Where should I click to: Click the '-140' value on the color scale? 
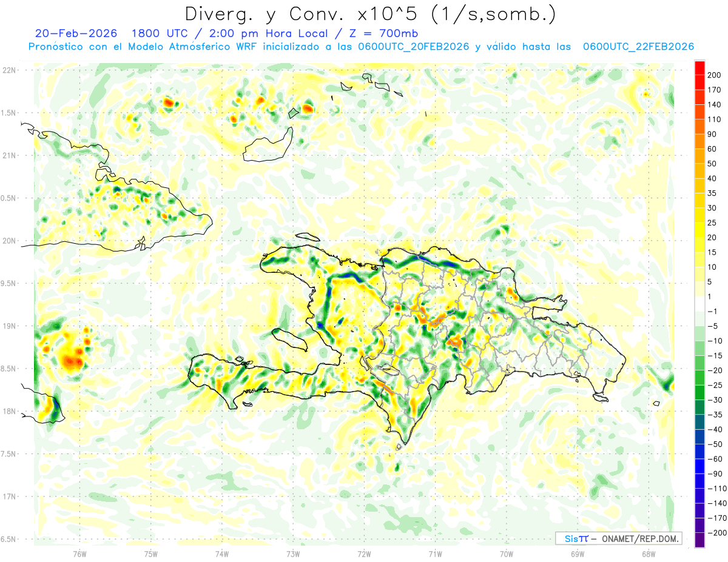click(718, 504)
